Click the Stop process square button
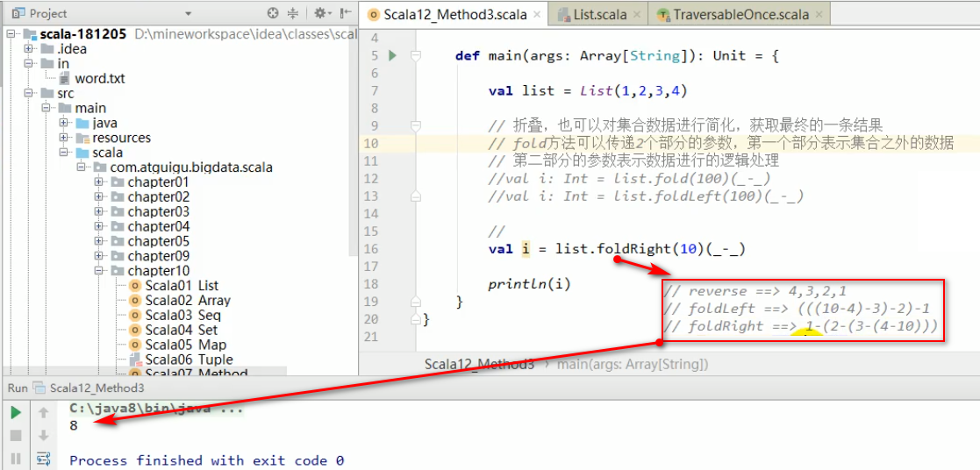 coord(17,435)
